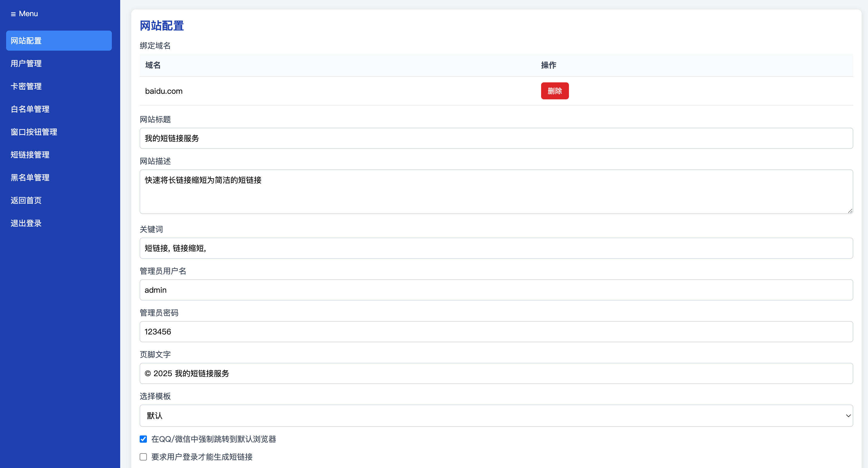Click 返回首页 link in sidebar
868x468 pixels.
(26, 201)
